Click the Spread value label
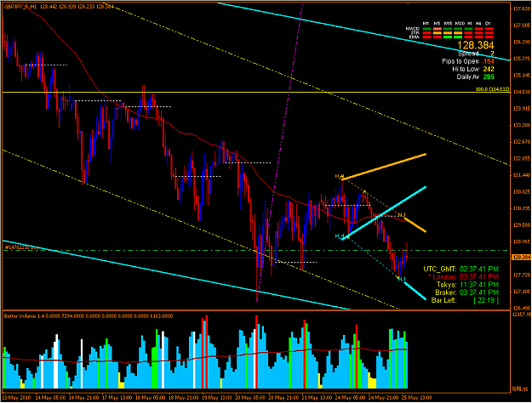 476,54
